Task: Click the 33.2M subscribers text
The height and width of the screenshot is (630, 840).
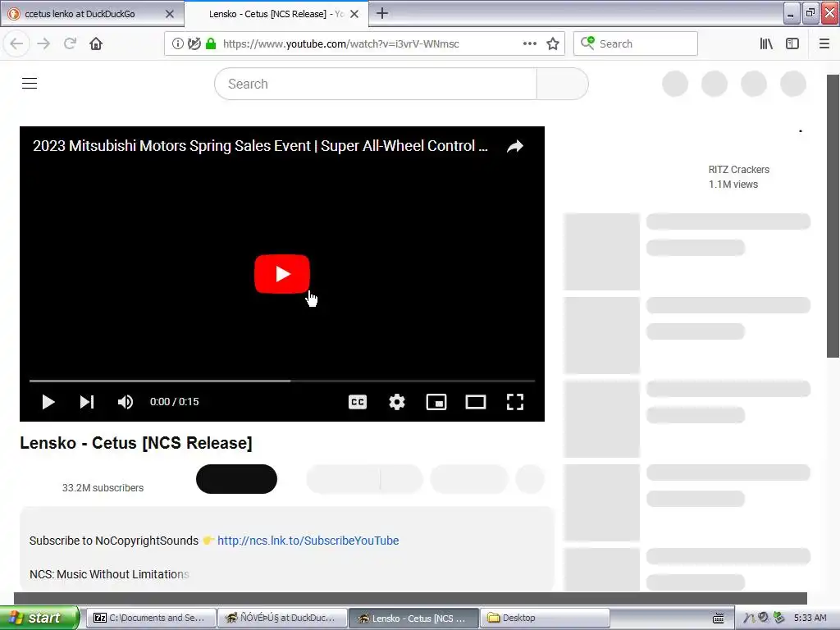Action: point(103,488)
